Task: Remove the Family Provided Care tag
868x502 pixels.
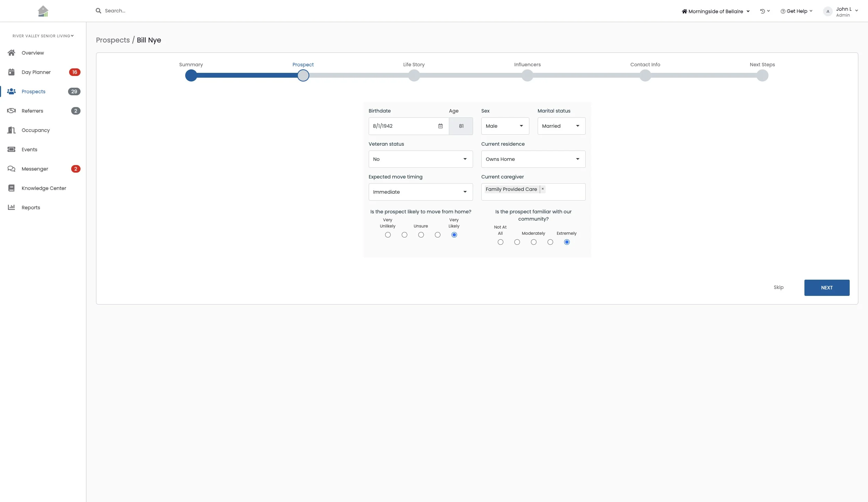Action: [x=542, y=189]
